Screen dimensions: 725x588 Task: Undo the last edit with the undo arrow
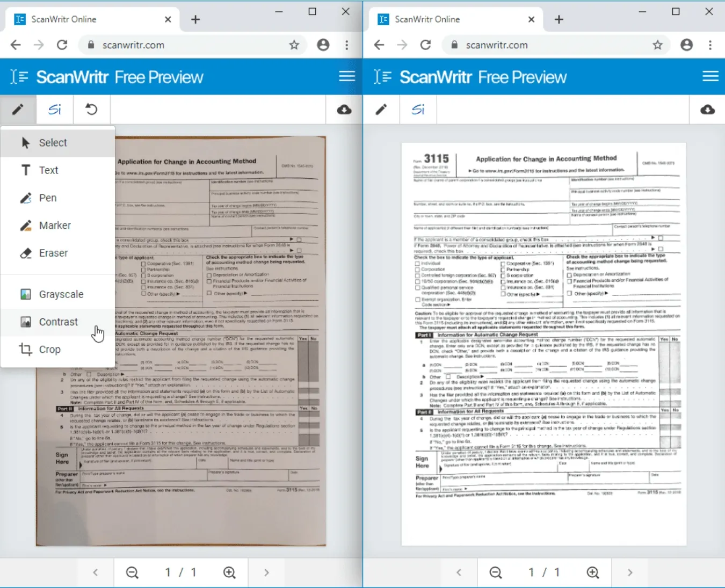[x=91, y=109]
